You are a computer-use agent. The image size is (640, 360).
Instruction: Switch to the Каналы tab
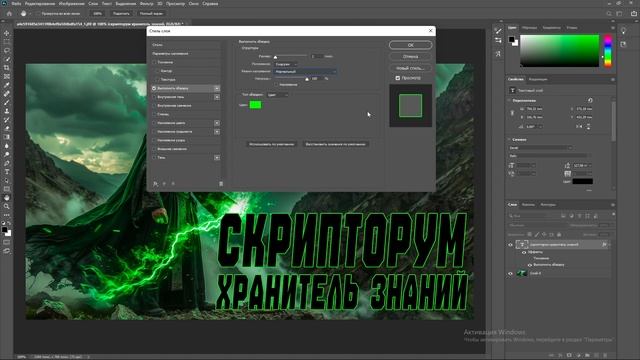(x=528, y=204)
